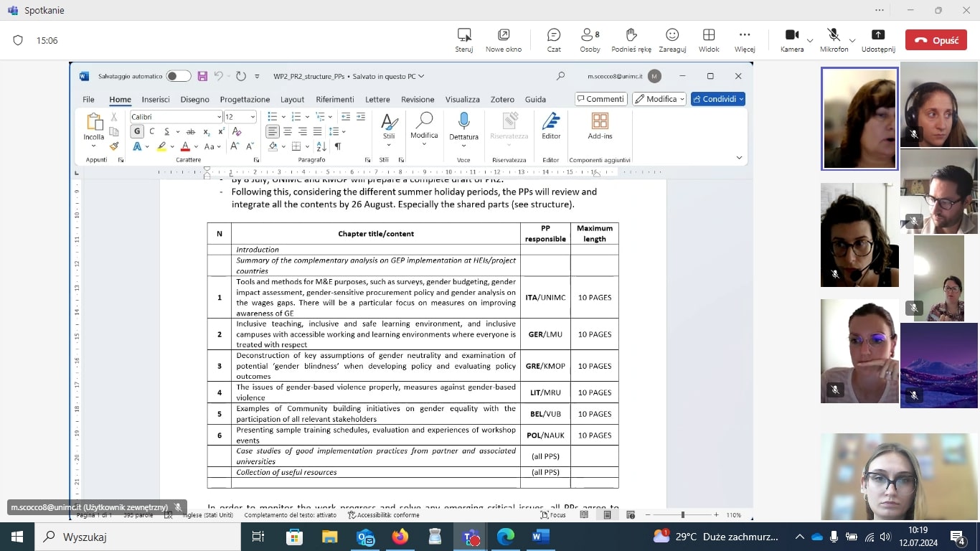Image resolution: width=980 pixels, height=551 pixels.
Task: Switch to the Revisione ribbon tab
Action: (418, 100)
